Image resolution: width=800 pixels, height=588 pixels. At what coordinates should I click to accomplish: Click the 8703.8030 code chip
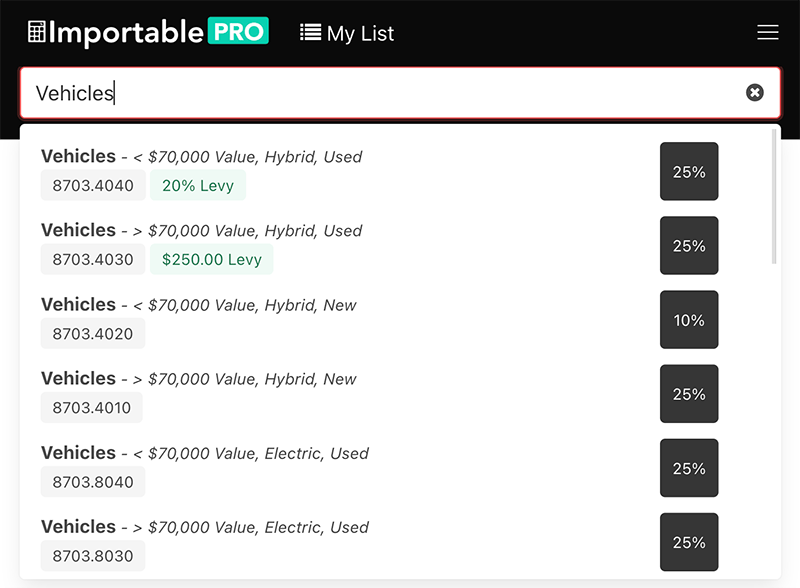point(92,555)
